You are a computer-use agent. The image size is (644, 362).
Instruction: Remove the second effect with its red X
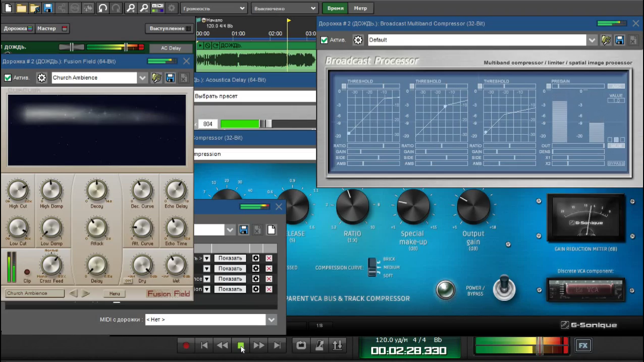(269, 268)
